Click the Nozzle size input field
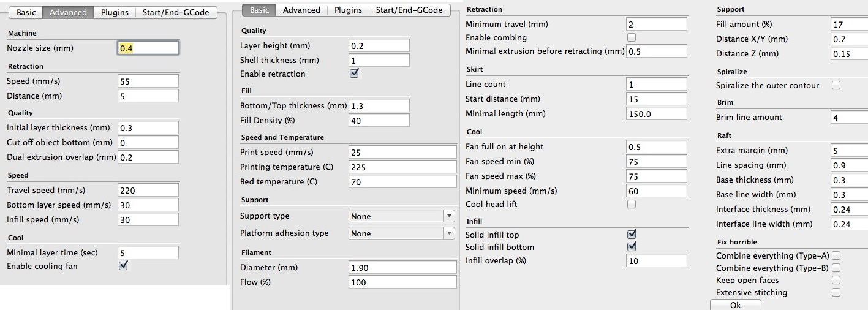868x310 pixels. tap(148, 48)
